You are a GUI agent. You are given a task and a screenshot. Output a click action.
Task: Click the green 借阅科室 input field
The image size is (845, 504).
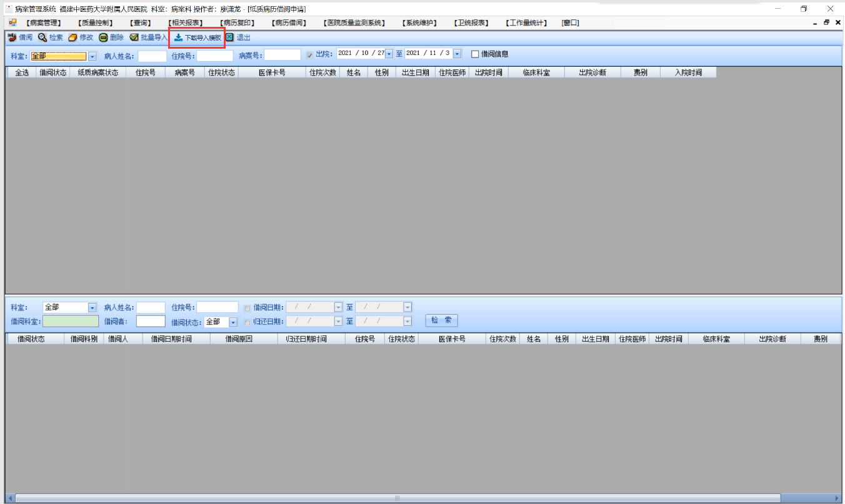coord(71,321)
